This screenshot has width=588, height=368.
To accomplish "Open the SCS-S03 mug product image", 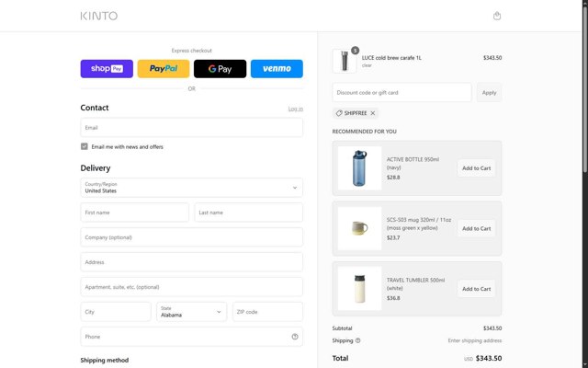I will tap(359, 228).
